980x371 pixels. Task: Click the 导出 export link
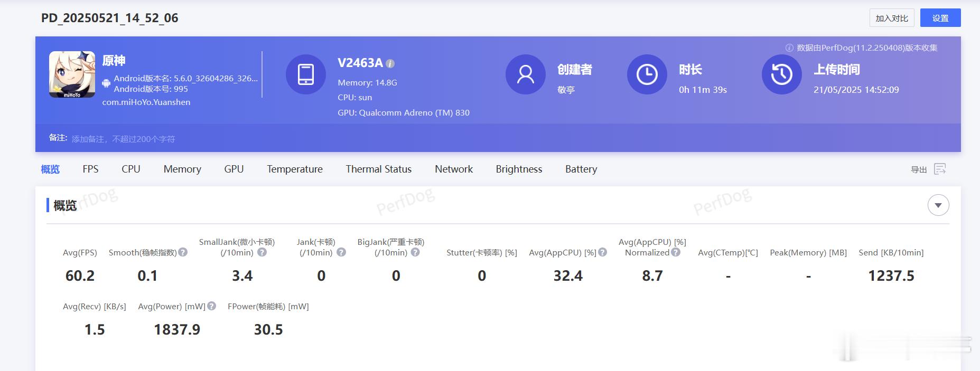pyautogui.click(x=919, y=169)
